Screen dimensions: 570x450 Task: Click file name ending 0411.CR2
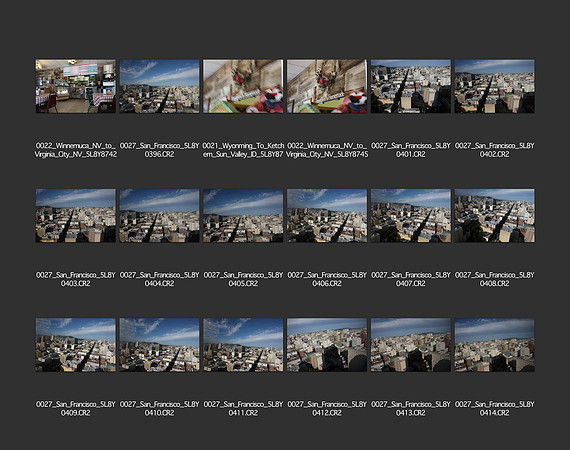243,409
